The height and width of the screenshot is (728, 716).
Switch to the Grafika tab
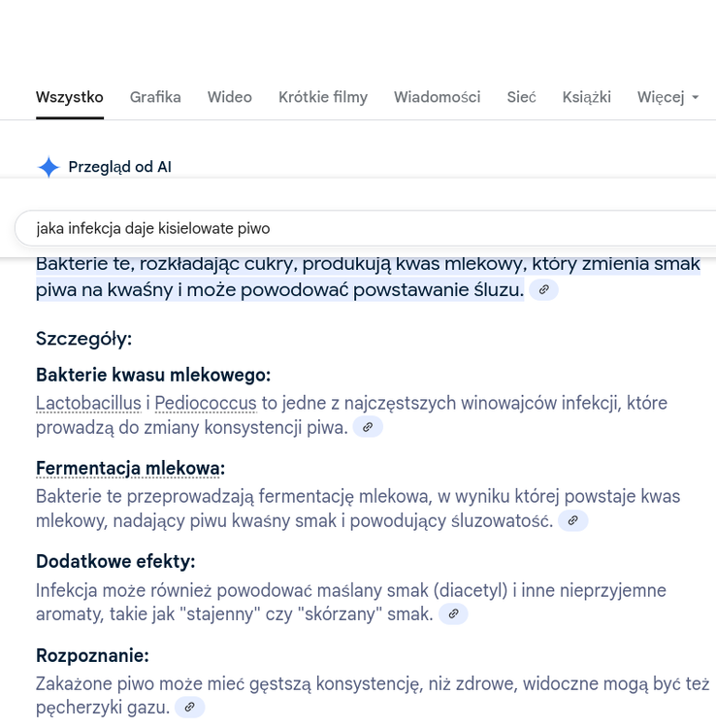pos(155,97)
